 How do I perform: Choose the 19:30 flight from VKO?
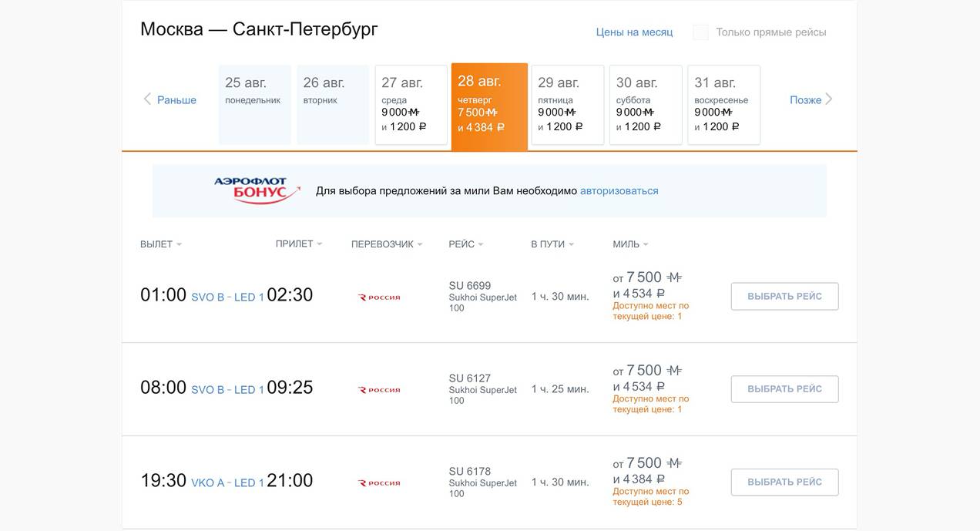point(784,482)
